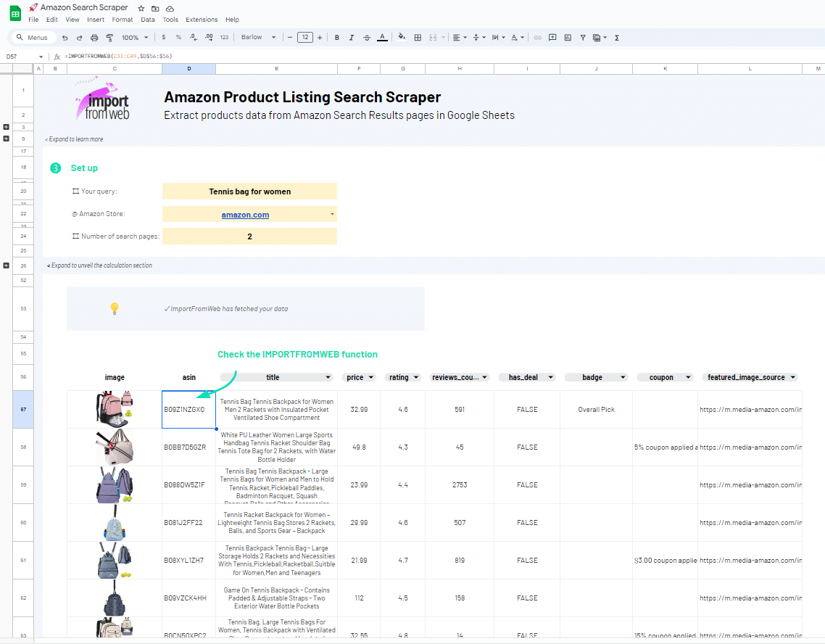Open the Extensions menu

coord(201,20)
